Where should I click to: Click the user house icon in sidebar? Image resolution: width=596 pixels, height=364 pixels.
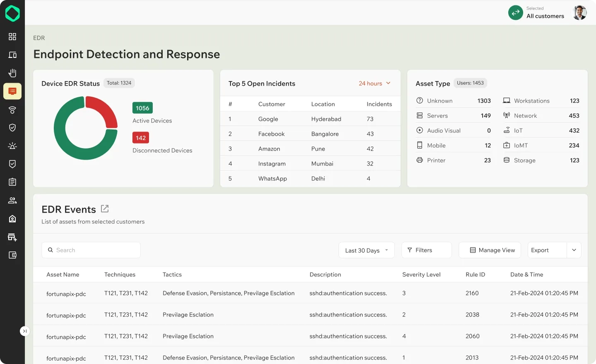[x=12, y=218]
